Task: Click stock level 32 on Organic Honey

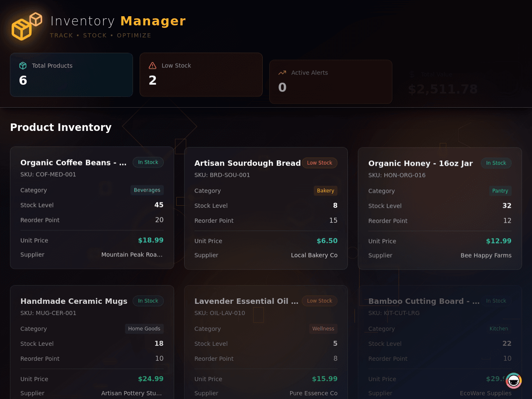Action: (x=507, y=206)
